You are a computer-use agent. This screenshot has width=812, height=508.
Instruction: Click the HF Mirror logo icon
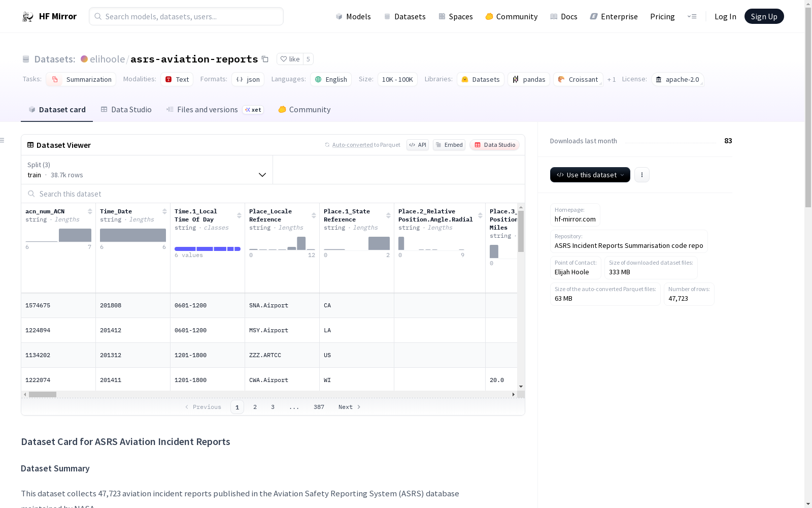click(x=28, y=17)
